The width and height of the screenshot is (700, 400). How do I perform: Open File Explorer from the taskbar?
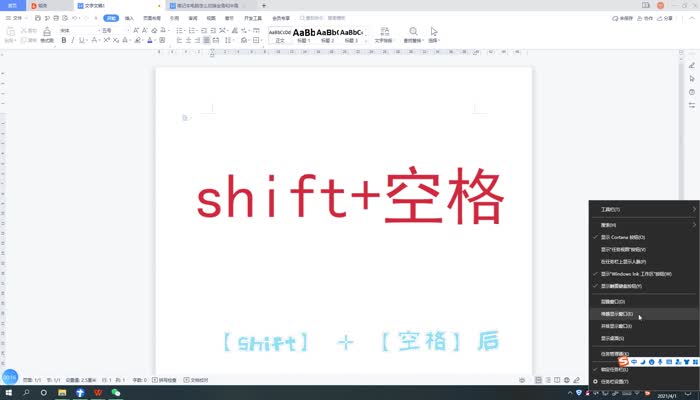[x=62, y=393]
